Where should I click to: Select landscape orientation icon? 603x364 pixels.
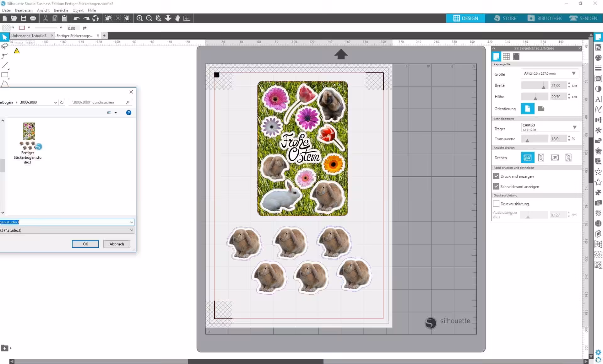(x=541, y=109)
